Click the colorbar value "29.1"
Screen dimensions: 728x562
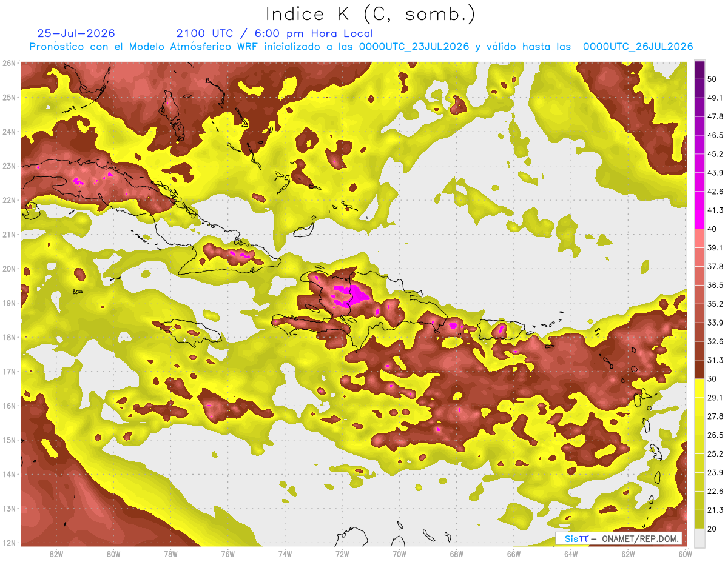pos(715,398)
